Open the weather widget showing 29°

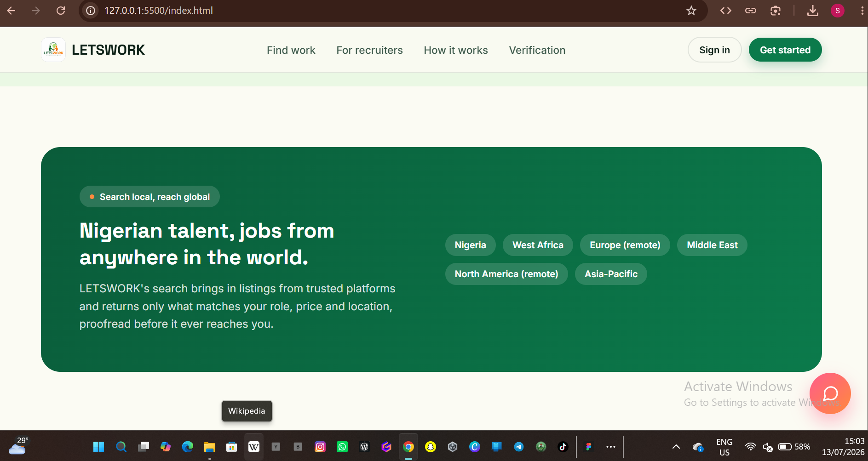pos(18,446)
